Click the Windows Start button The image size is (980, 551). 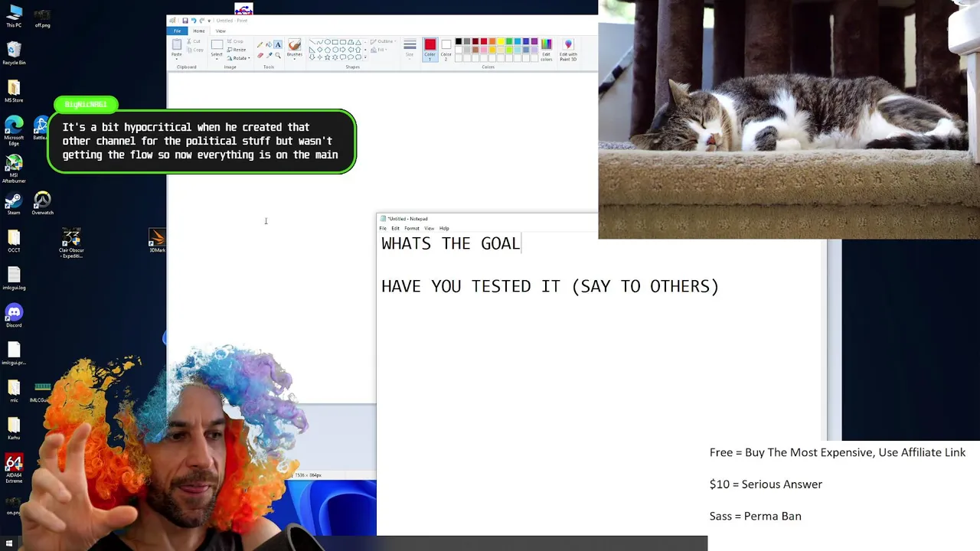pyautogui.click(x=9, y=544)
